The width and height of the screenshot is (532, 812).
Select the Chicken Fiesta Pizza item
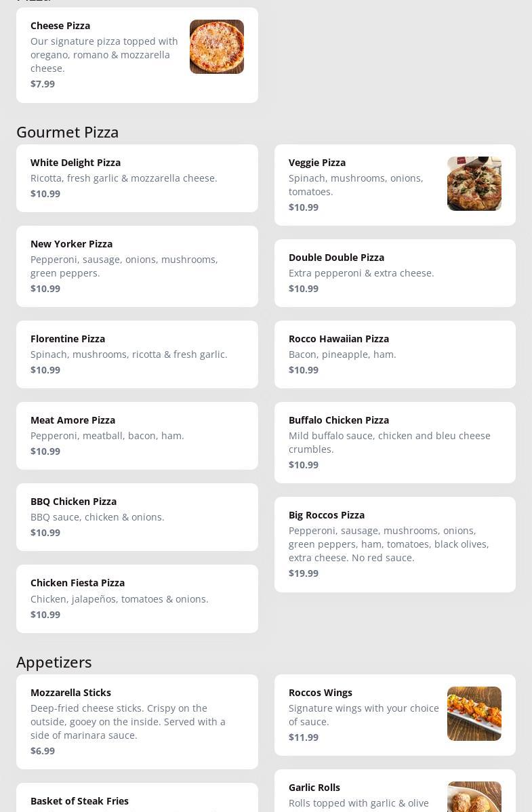(137, 598)
